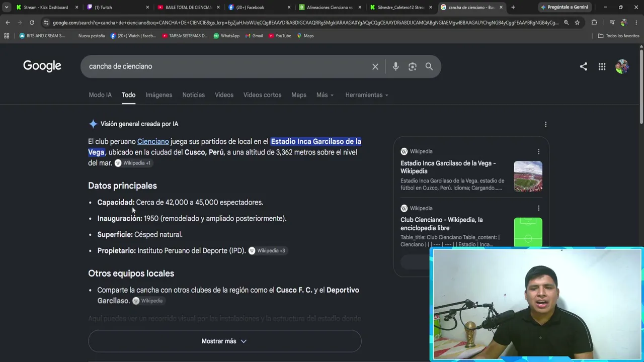Open the (20+) Watch Facebook bookmark

(x=133, y=36)
